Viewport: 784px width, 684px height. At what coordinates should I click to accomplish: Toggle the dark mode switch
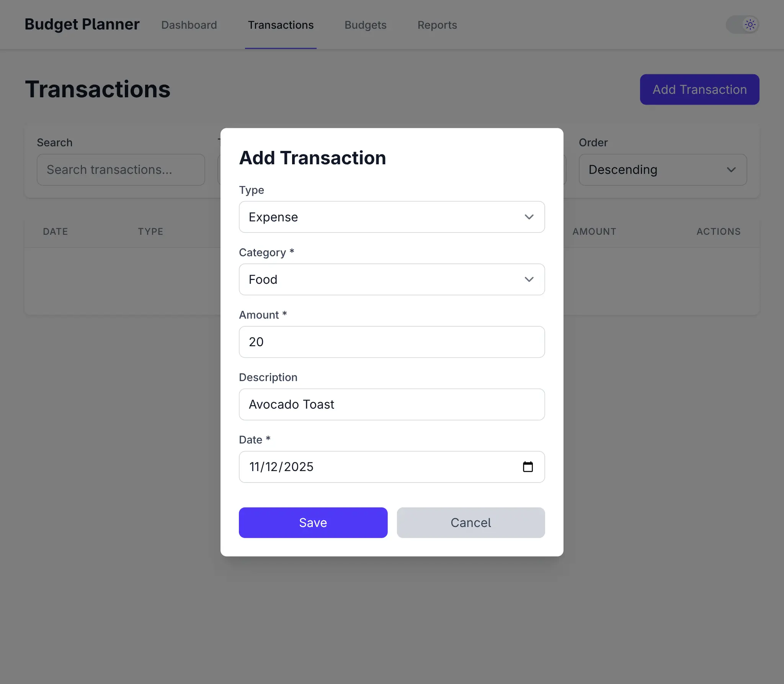point(742,24)
